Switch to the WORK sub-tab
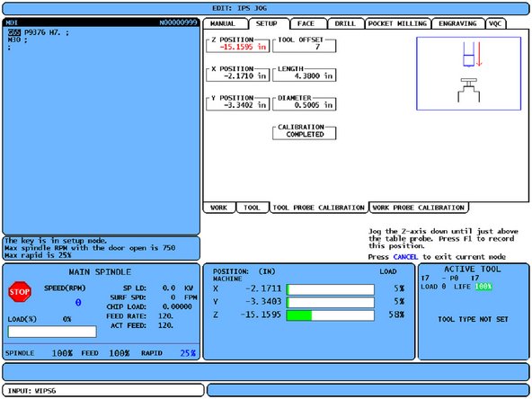The height and width of the screenshot is (399, 532). (219, 208)
